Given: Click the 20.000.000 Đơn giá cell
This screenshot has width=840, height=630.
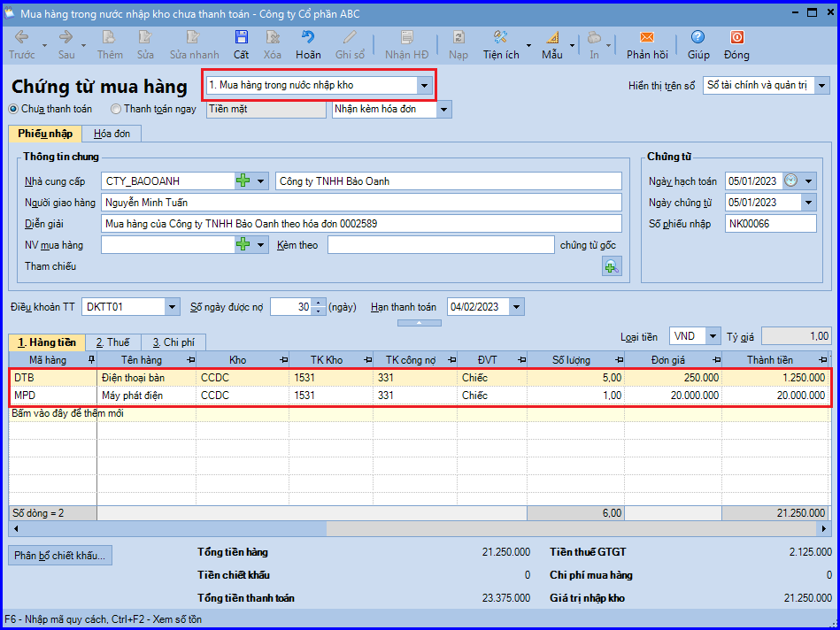Looking at the screenshot, I should (673, 396).
